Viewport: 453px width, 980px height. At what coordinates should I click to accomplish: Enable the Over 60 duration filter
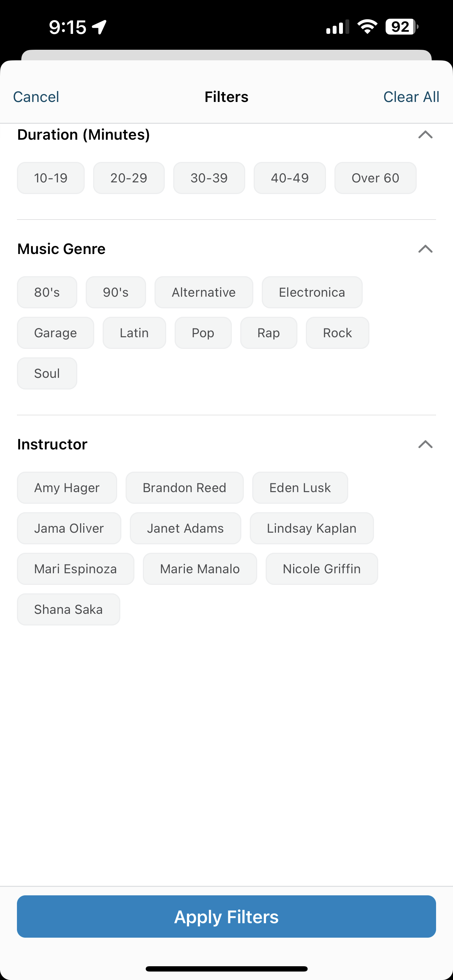(375, 178)
